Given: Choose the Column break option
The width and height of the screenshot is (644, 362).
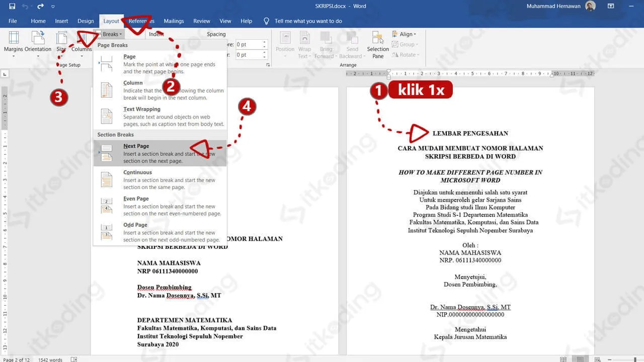Looking at the screenshot, I should [160, 90].
